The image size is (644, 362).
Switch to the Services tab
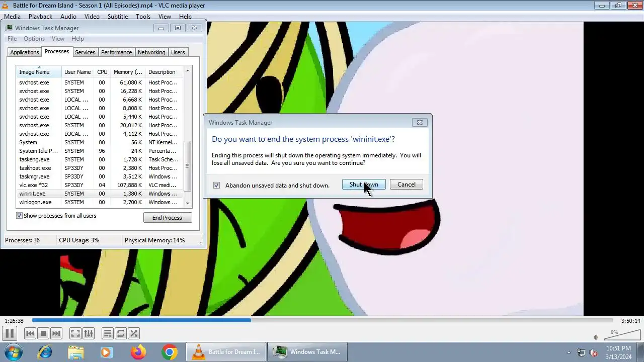pyautogui.click(x=85, y=52)
